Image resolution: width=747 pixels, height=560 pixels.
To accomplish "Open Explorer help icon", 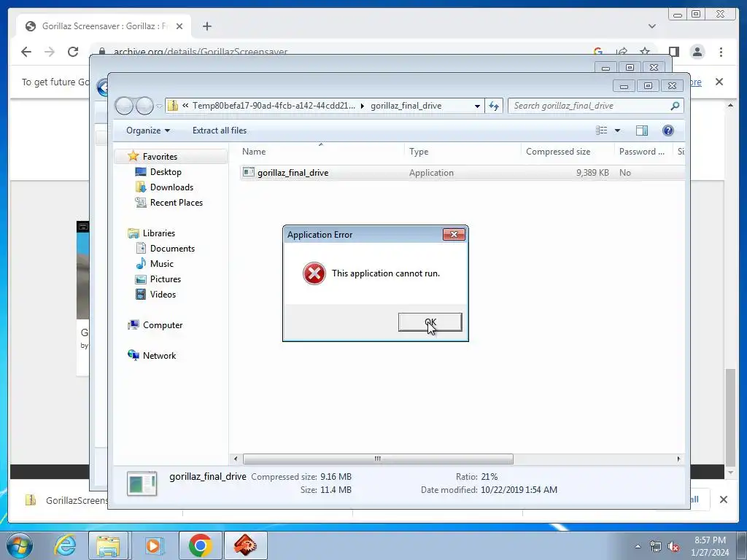I will (x=668, y=131).
